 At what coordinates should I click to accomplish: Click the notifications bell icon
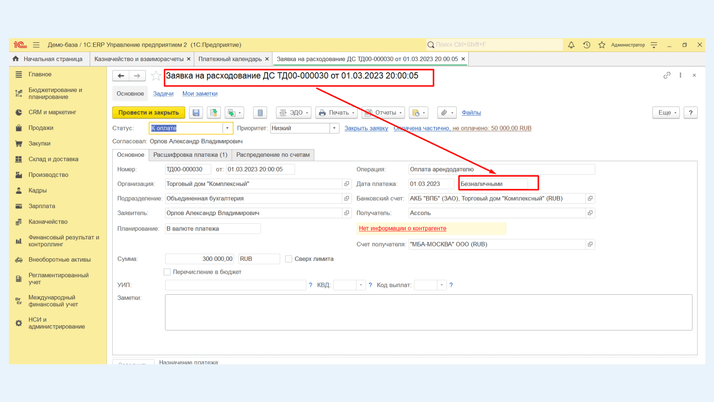coord(571,45)
